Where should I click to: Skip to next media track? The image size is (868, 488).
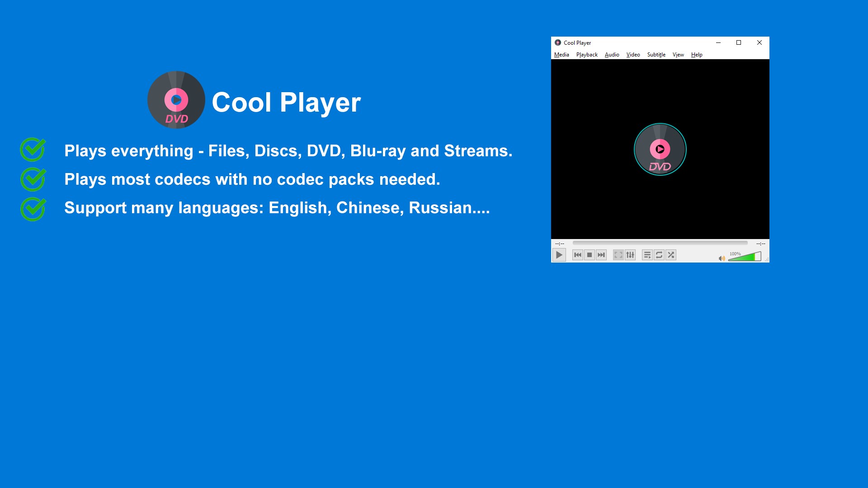[601, 255]
